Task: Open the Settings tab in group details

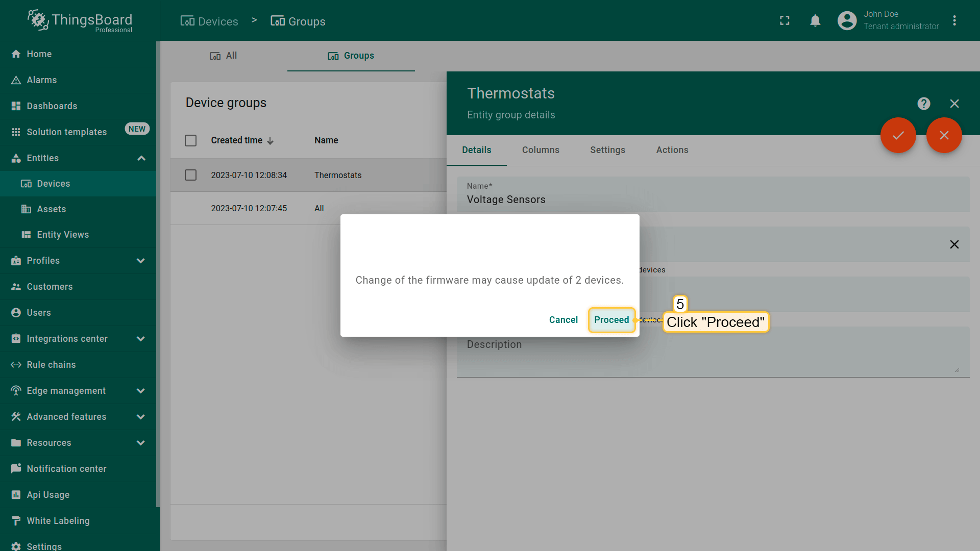Action: tap(607, 150)
